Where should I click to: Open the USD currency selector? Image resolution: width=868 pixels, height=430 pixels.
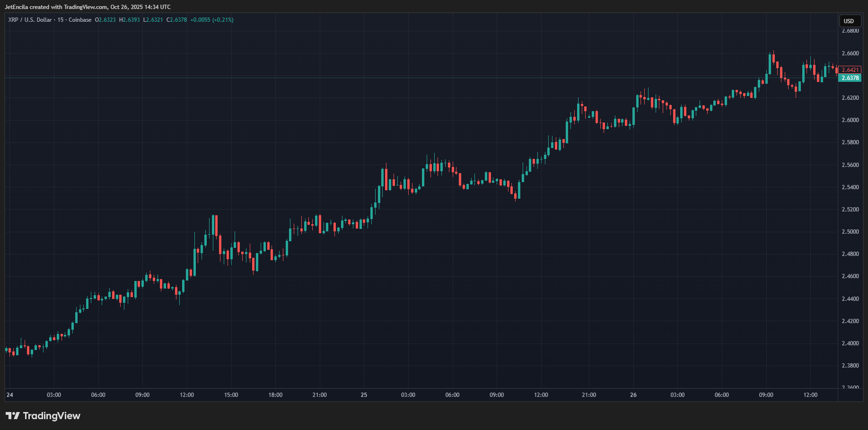point(849,21)
